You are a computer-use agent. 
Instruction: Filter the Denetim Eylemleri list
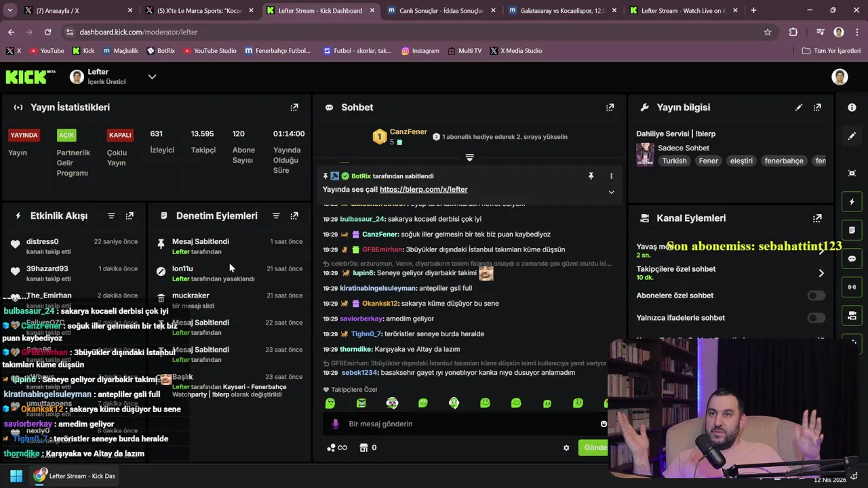[276, 216]
